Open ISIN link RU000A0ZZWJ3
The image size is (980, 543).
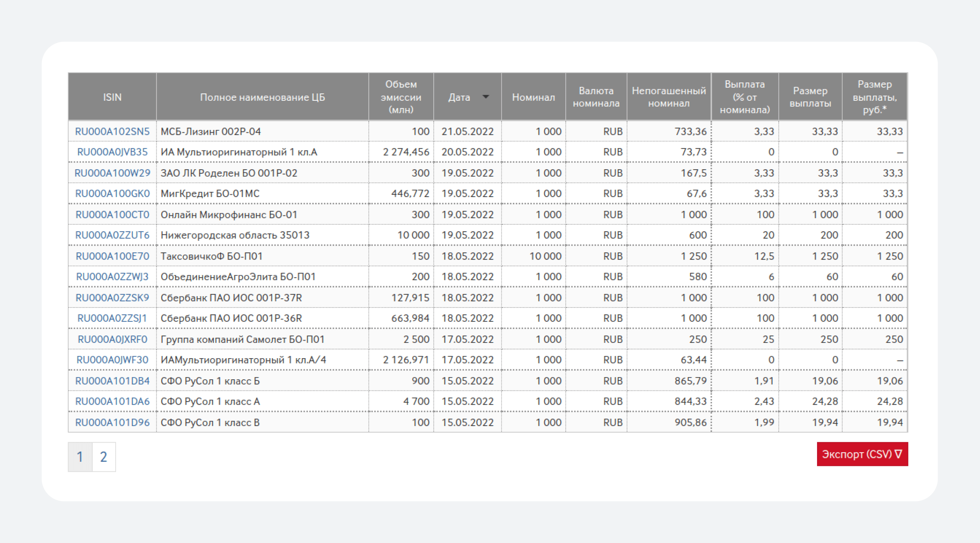click(112, 277)
